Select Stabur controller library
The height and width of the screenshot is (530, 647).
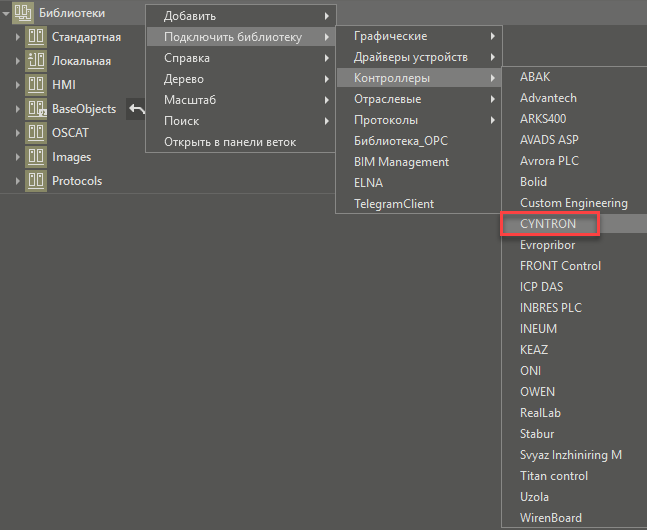(574, 434)
